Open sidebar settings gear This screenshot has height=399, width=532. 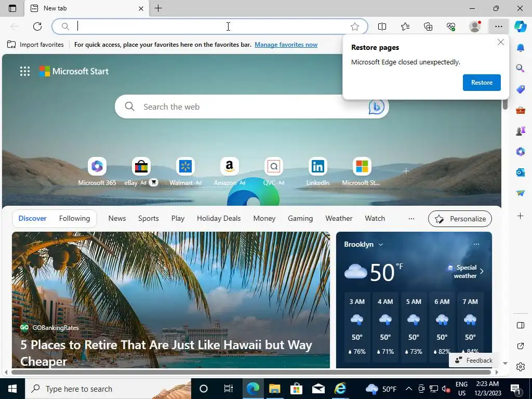521,367
